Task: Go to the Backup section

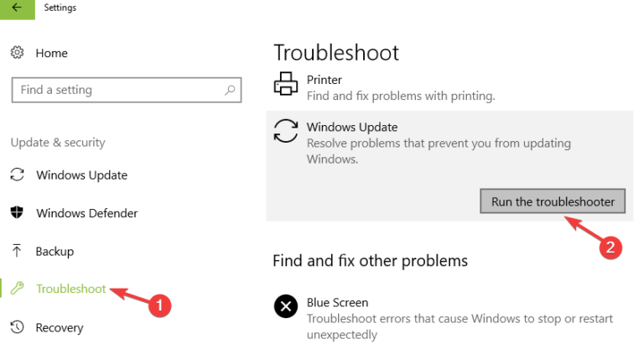Action: point(55,251)
